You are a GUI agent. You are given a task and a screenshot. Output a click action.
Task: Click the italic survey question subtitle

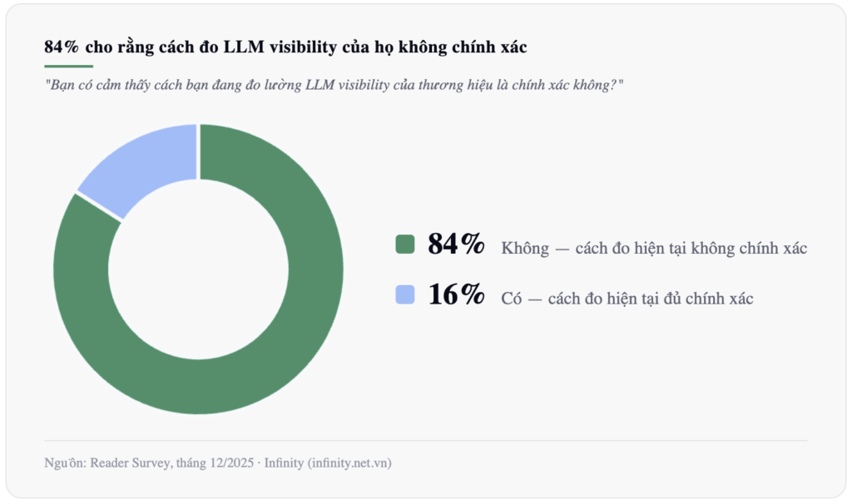click(x=334, y=86)
